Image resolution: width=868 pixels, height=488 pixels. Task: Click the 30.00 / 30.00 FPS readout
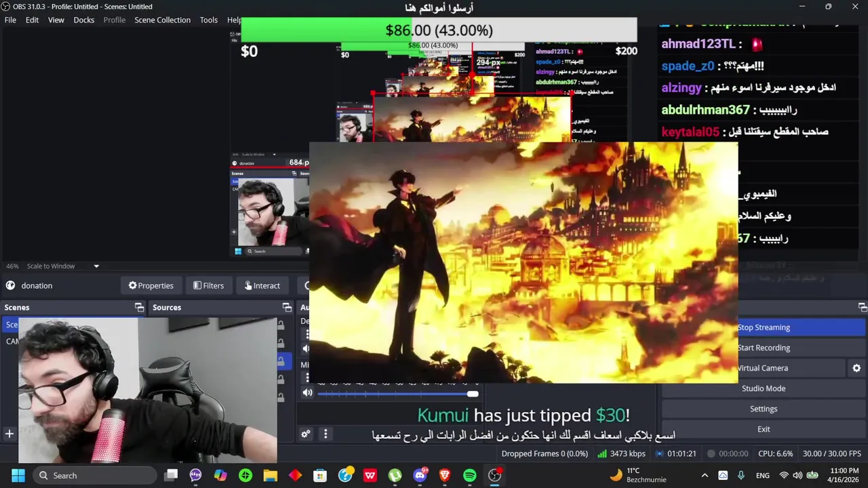pyautogui.click(x=831, y=453)
